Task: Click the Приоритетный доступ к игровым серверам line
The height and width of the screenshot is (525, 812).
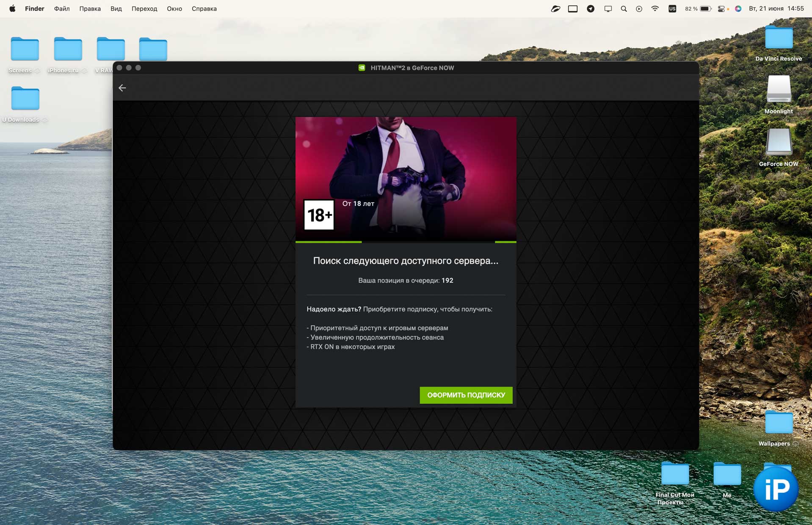Action: coord(377,328)
